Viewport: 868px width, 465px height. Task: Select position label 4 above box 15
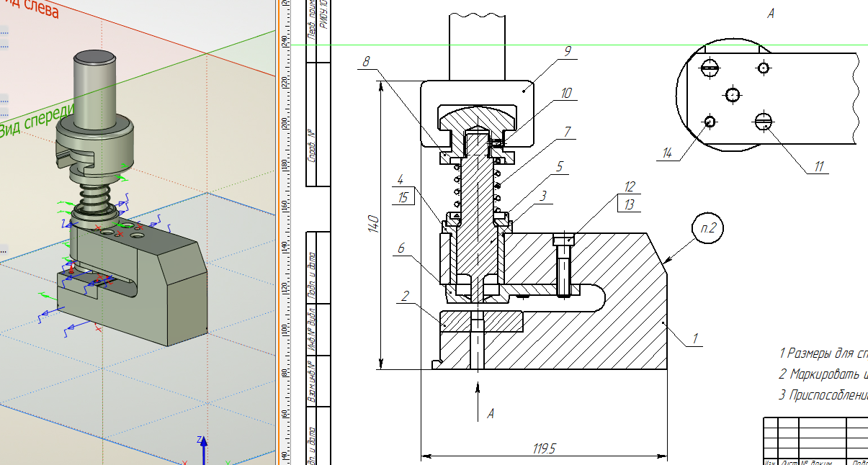pyautogui.click(x=399, y=180)
